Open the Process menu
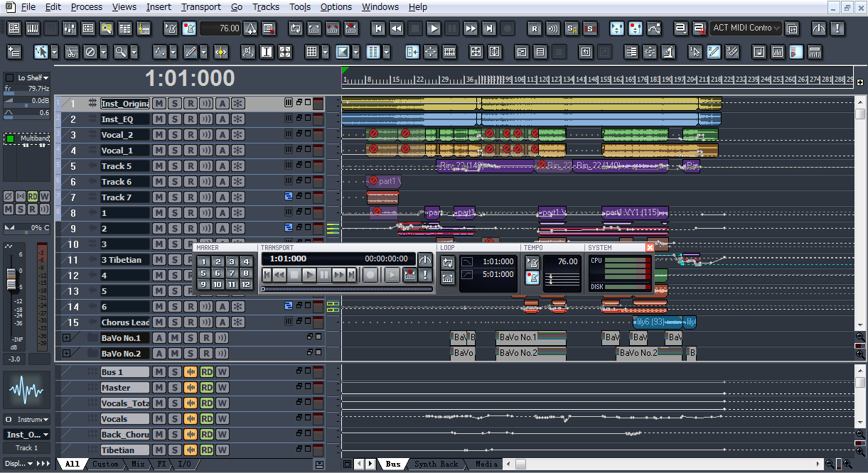The width and height of the screenshot is (868, 473). coord(87,6)
